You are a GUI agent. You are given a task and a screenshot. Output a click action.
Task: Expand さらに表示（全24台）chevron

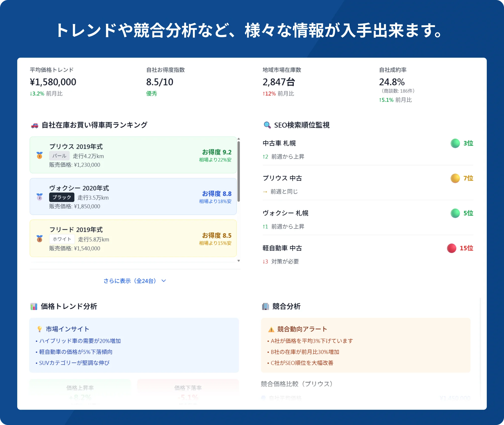pyautogui.click(x=164, y=281)
